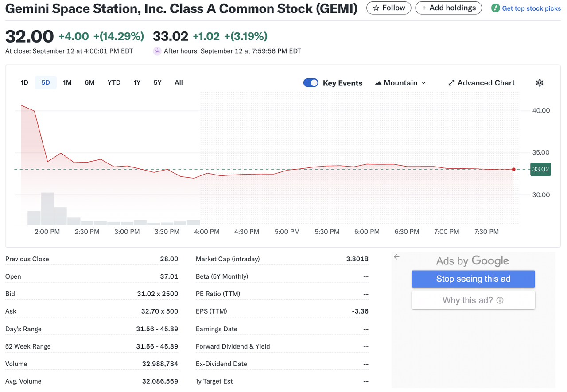Click info icon beside Why this ad
The image size is (567, 392).
click(x=500, y=300)
